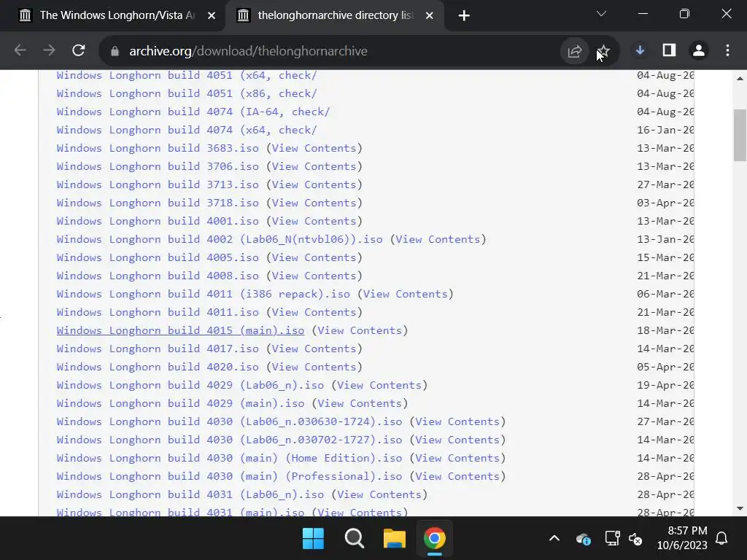Download build 4011 (i386 repack).iso

pyautogui.click(x=203, y=294)
